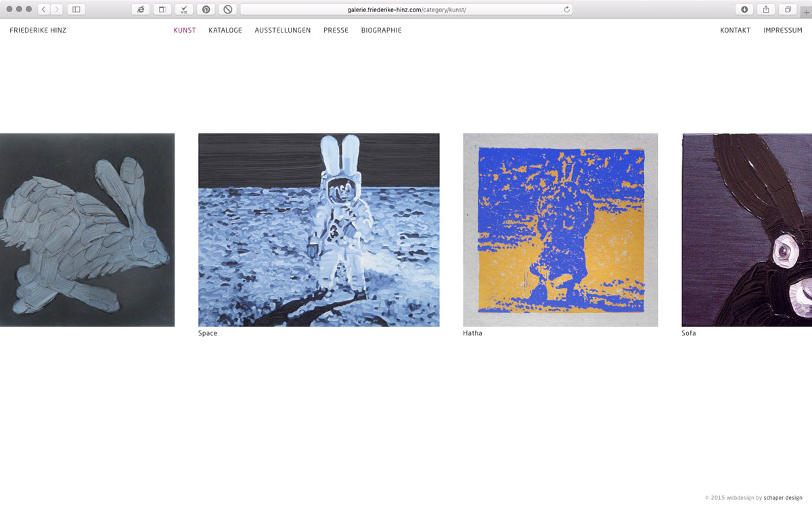
Task: Open the Sofa dark rabbit painting
Action: 747,230
